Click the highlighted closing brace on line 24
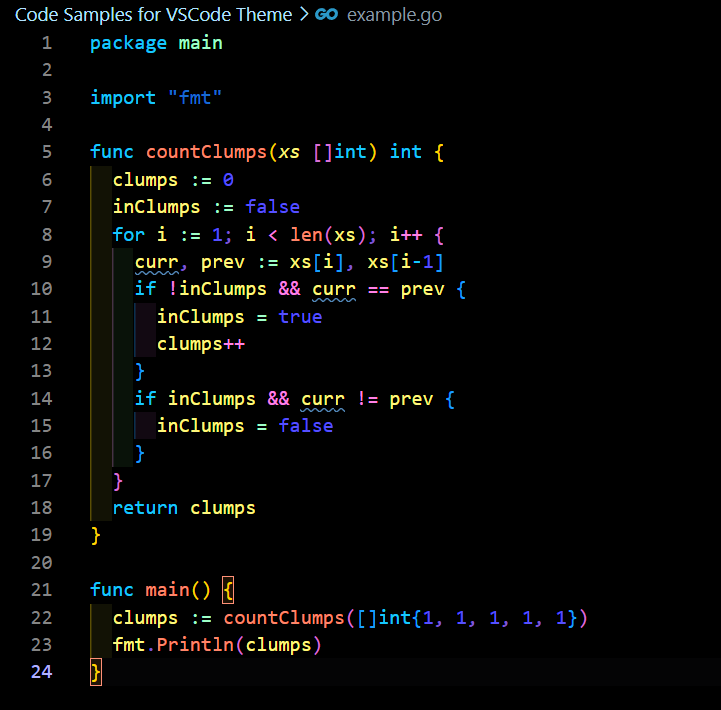 pyautogui.click(x=96, y=671)
